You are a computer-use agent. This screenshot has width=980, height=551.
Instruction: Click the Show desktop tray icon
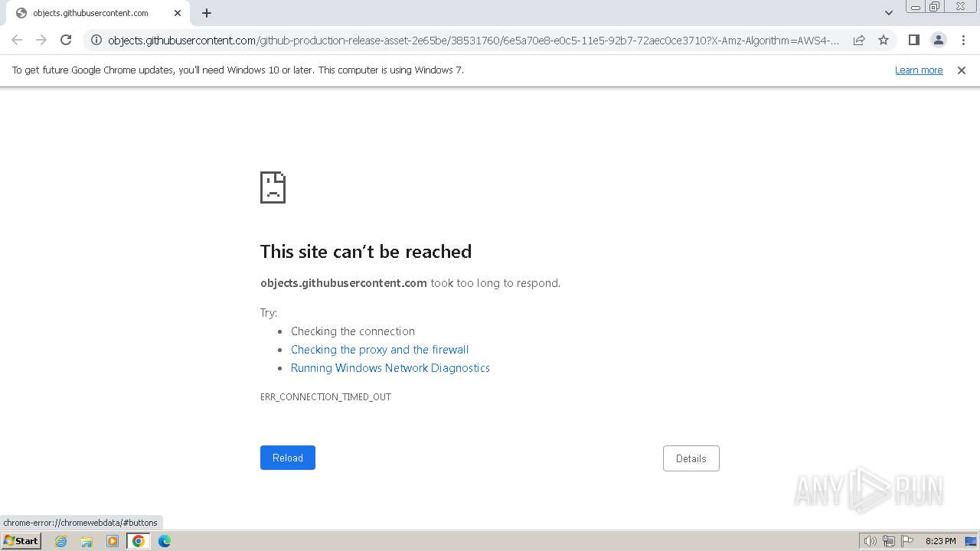971,541
